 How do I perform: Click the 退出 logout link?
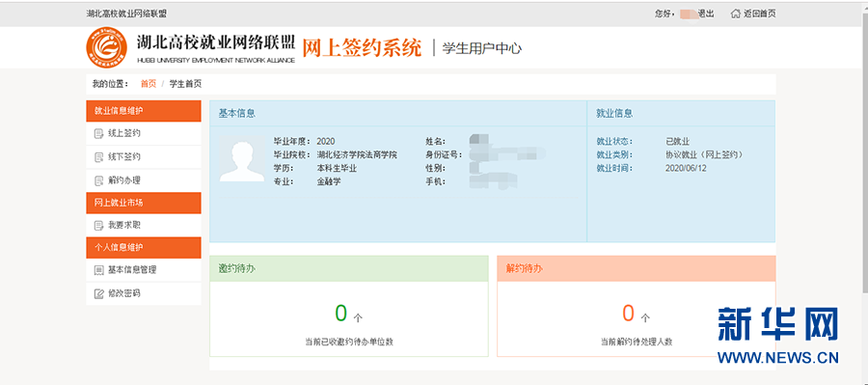tap(706, 14)
